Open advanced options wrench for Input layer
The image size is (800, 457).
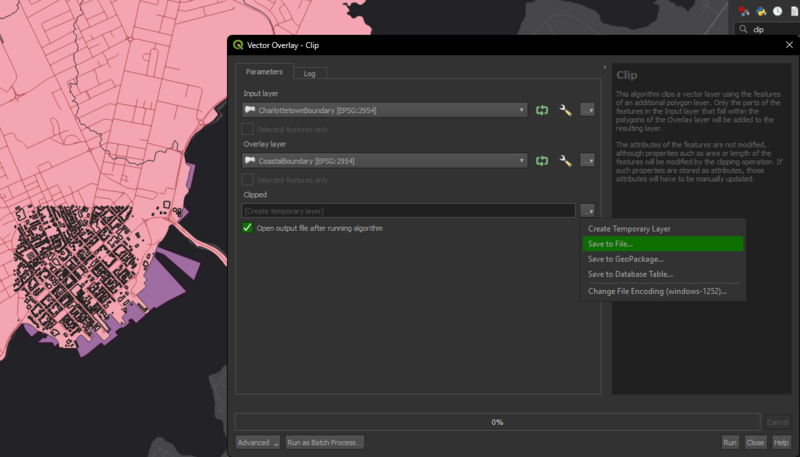point(565,110)
